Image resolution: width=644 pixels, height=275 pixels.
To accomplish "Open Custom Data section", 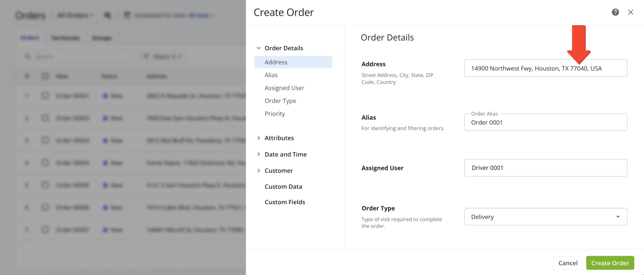I will tap(283, 187).
